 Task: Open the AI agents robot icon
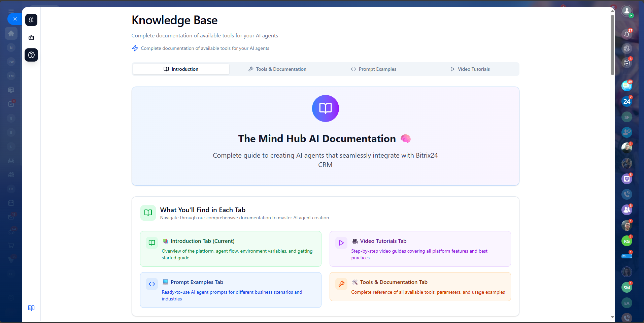[x=31, y=37]
